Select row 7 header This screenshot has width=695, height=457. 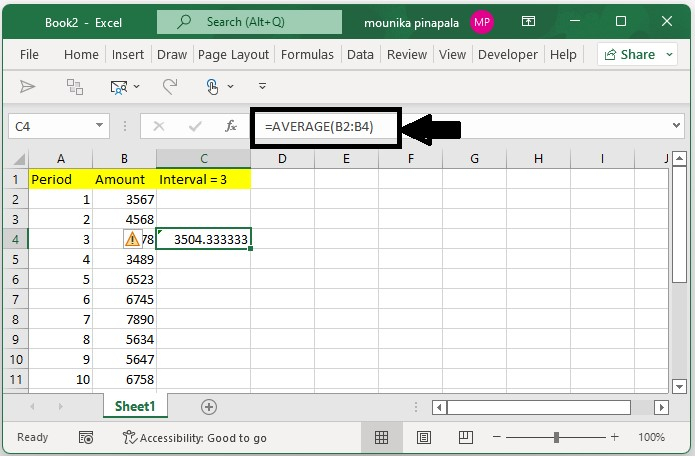pyautogui.click(x=16, y=300)
